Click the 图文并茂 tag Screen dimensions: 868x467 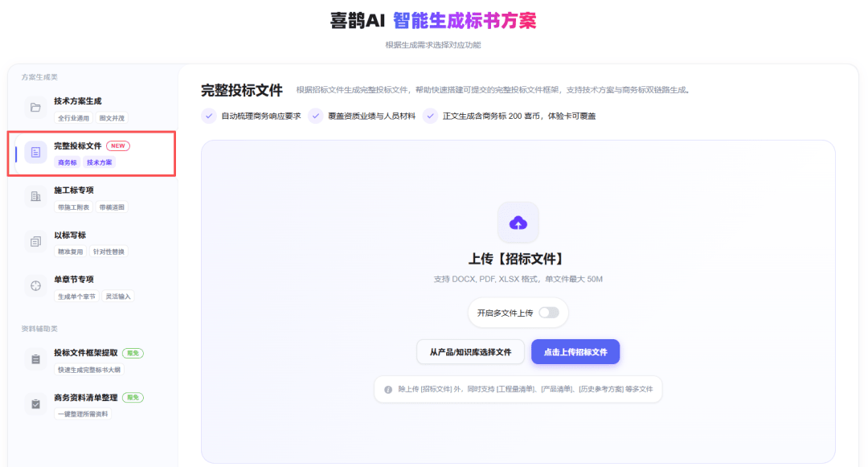coord(112,118)
